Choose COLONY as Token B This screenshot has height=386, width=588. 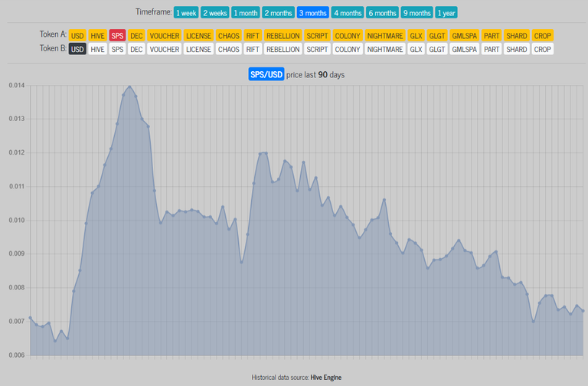(x=348, y=49)
